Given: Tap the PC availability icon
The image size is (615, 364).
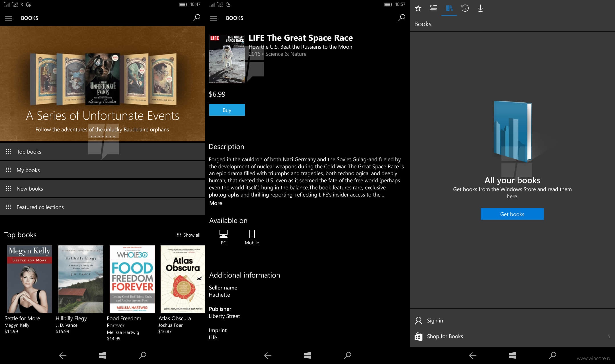Looking at the screenshot, I should (224, 234).
